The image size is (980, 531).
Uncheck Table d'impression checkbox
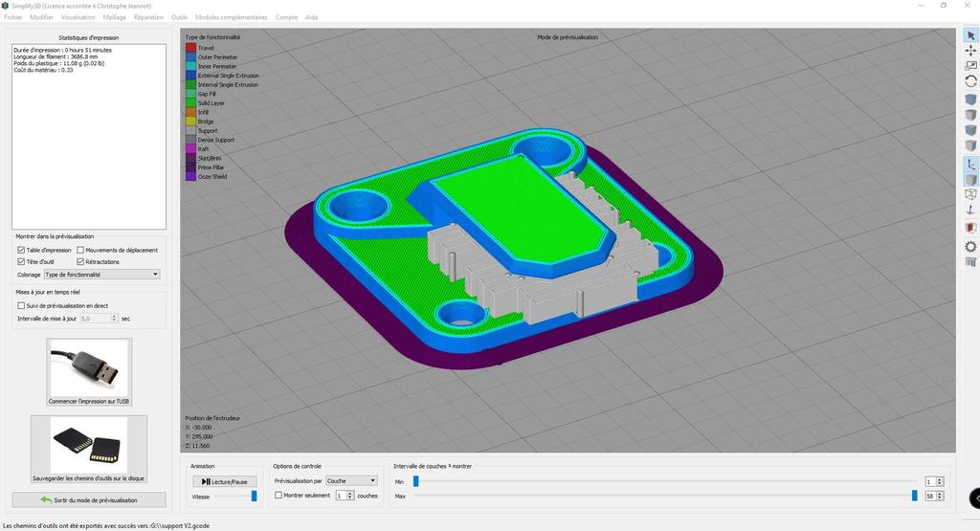(x=22, y=251)
